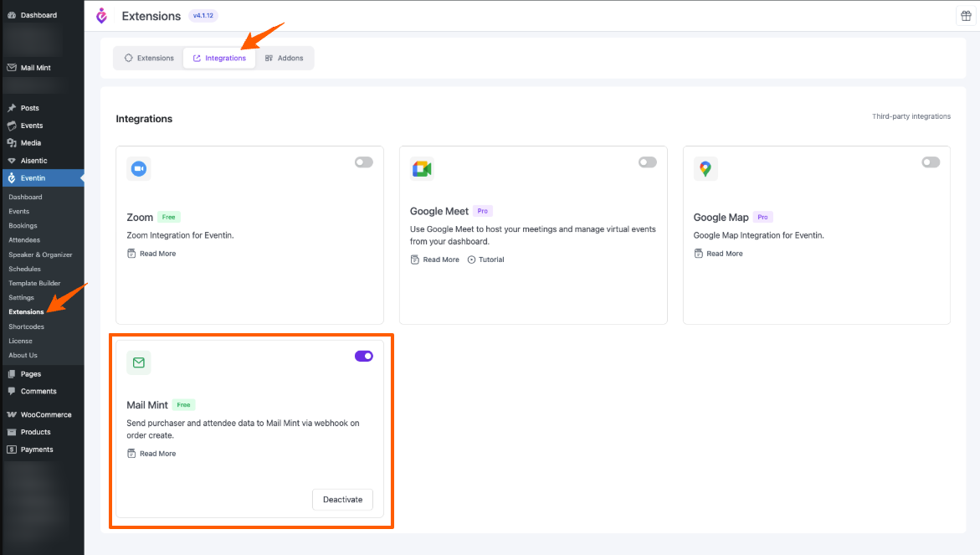Click the Comments bubble icon in sidebar
Viewport: 980px width, 555px height.
11,391
